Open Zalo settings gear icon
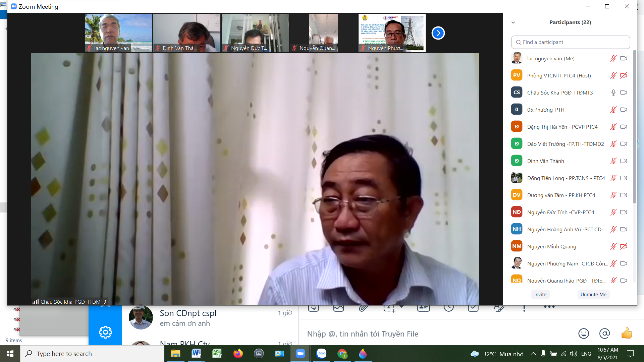 (105, 332)
